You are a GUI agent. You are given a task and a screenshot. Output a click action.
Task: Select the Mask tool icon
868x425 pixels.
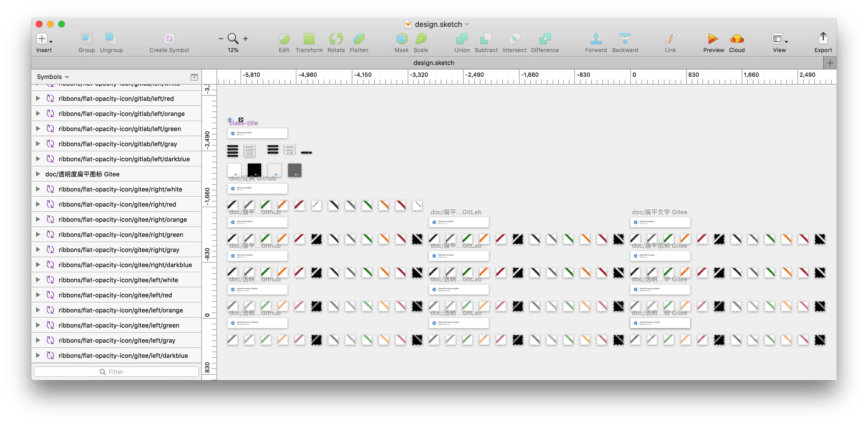point(401,39)
